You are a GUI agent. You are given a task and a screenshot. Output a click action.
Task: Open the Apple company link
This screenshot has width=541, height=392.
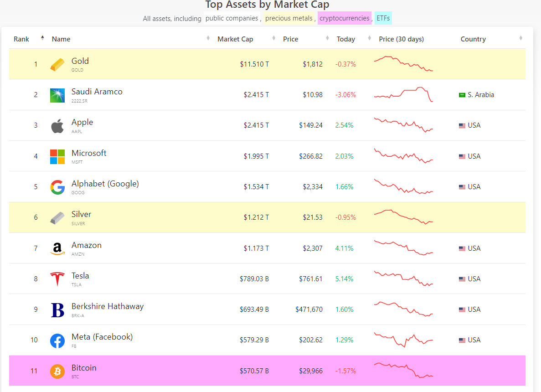click(82, 123)
